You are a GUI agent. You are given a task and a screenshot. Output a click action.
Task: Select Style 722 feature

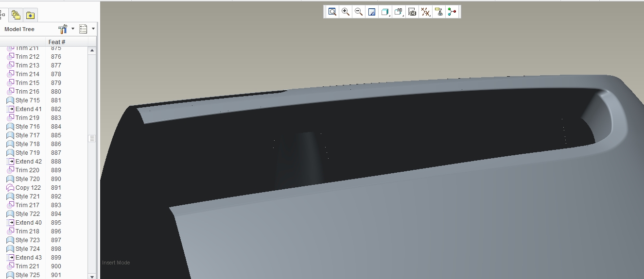tap(28, 214)
